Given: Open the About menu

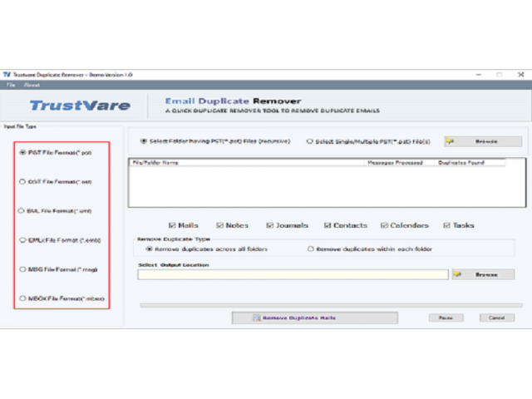Looking at the screenshot, I should [x=32, y=85].
